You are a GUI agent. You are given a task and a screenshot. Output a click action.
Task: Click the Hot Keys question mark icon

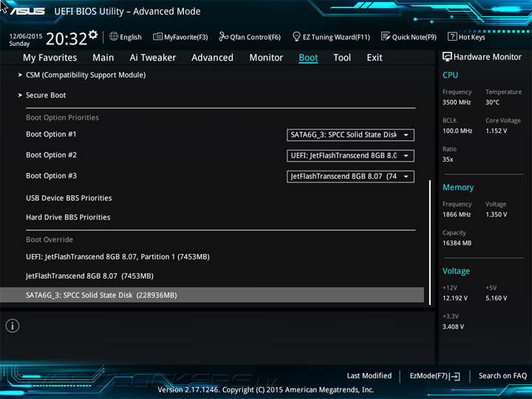click(452, 36)
